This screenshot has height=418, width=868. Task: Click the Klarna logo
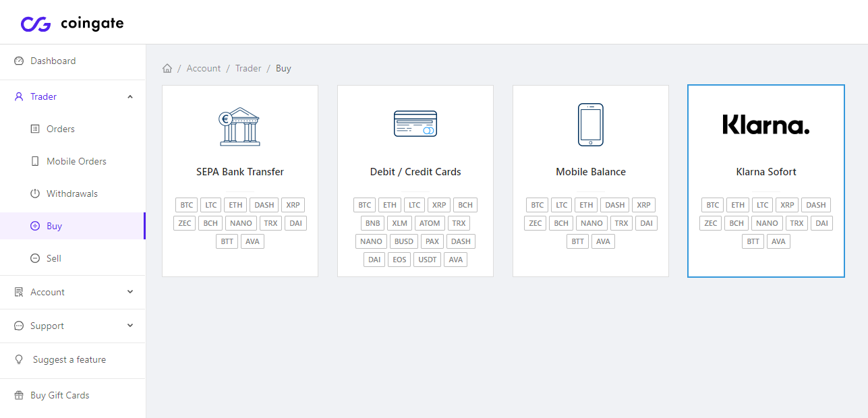tap(766, 125)
